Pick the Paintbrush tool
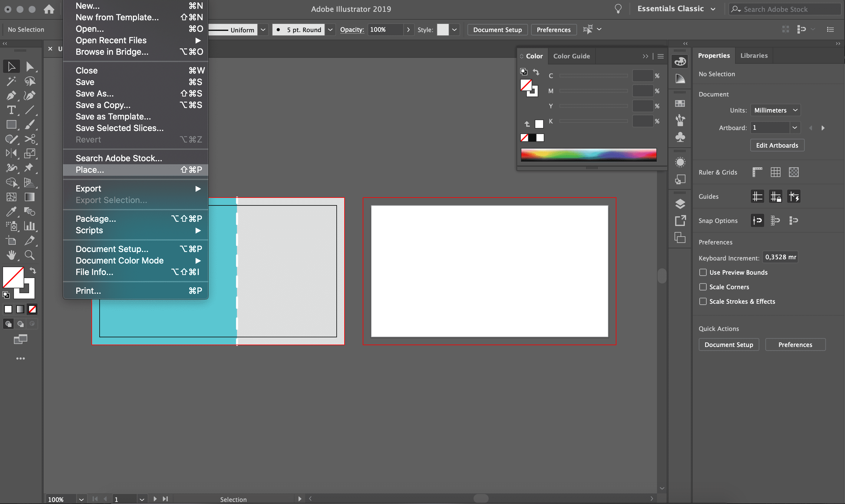 tap(30, 125)
